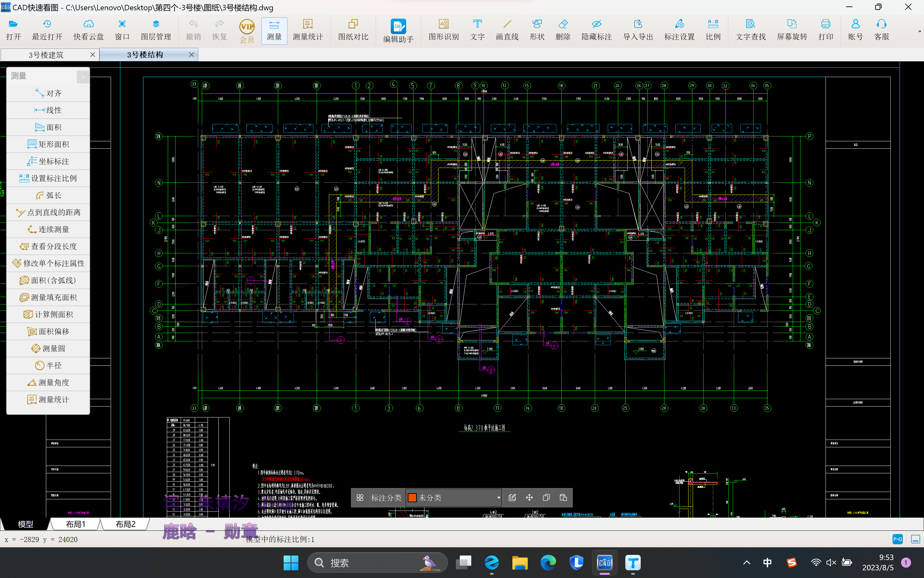Open 测量统计 in the top toolbar

(x=308, y=30)
